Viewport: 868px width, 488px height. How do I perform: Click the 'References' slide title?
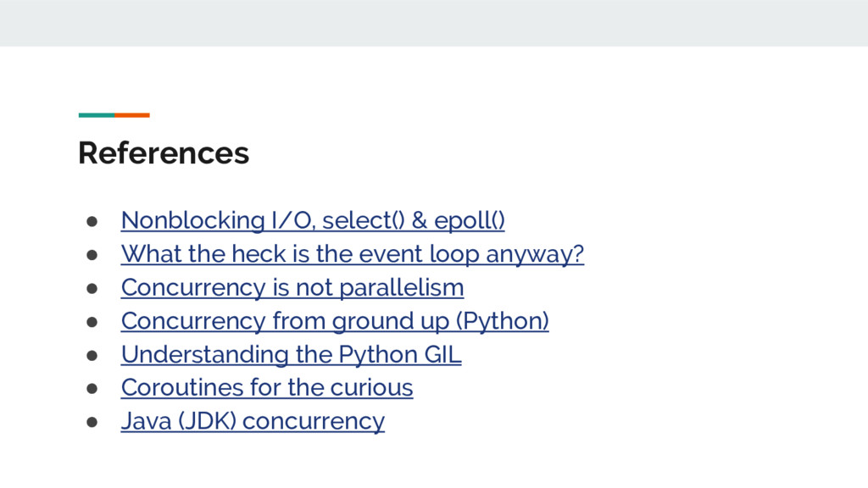(x=164, y=153)
